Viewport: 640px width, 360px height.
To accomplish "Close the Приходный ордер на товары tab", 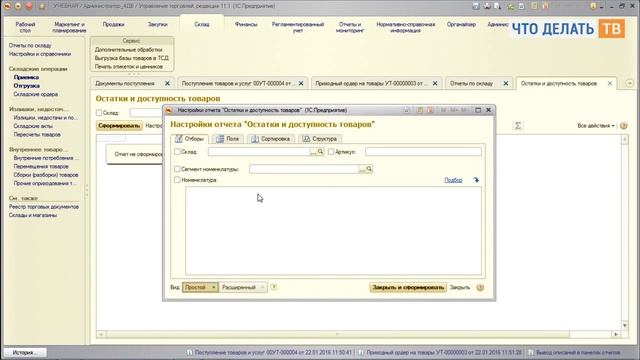I will click(435, 83).
